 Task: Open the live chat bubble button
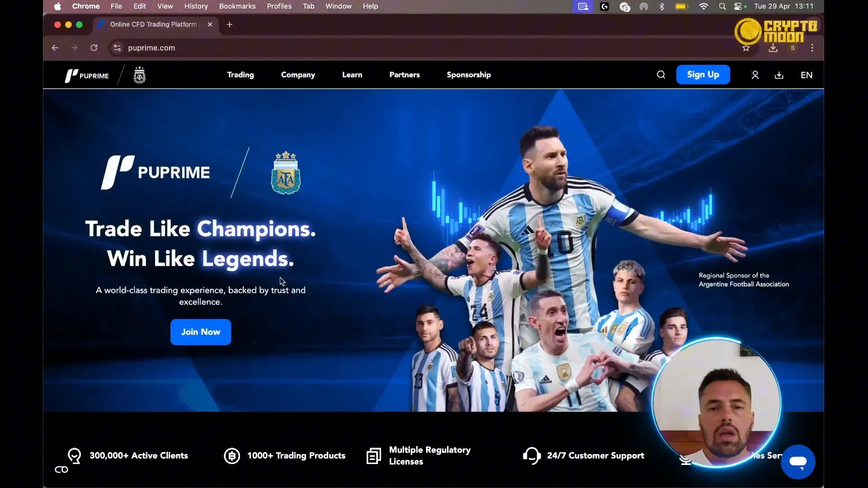click(x=798, y=462)
